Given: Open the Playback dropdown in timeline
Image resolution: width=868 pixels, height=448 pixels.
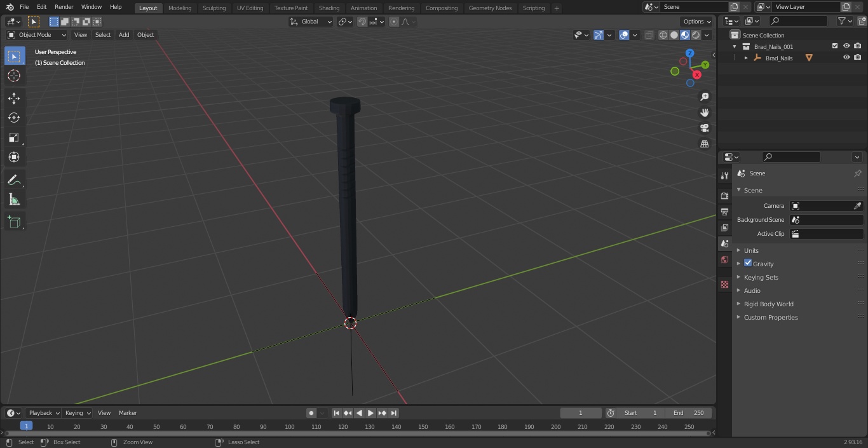Looking at the screenshot, I should (x=43, y=413).
